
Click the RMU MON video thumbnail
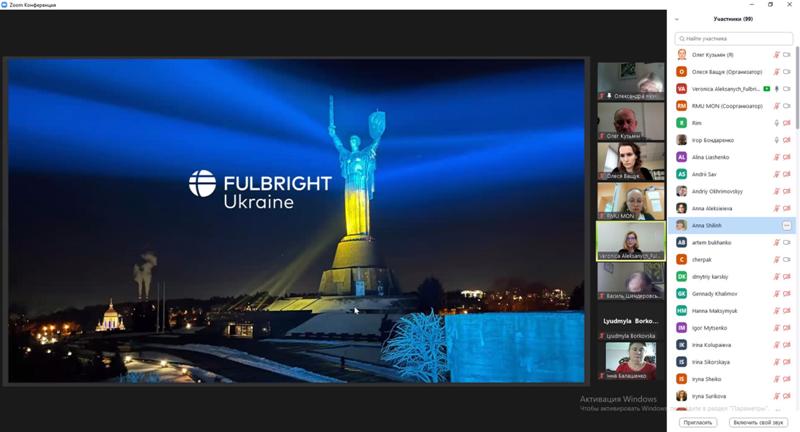point(631,201)
